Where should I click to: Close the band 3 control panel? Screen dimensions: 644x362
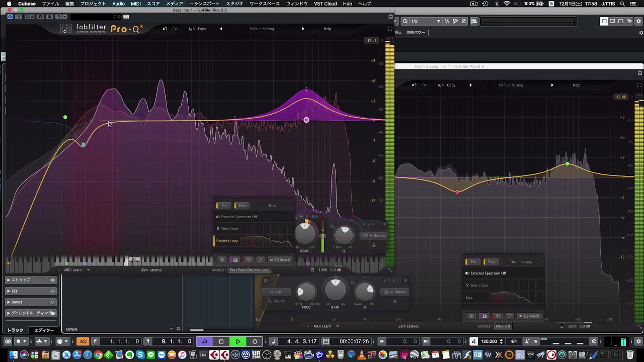pos(385,224)
